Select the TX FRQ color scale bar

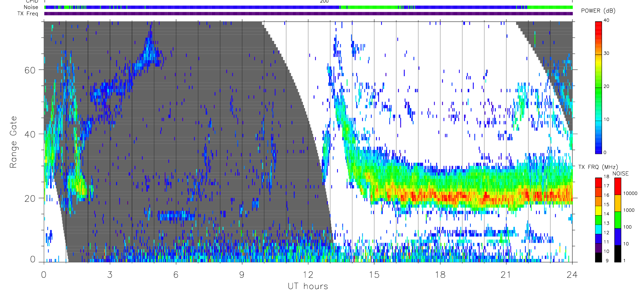tap(599, 220)
